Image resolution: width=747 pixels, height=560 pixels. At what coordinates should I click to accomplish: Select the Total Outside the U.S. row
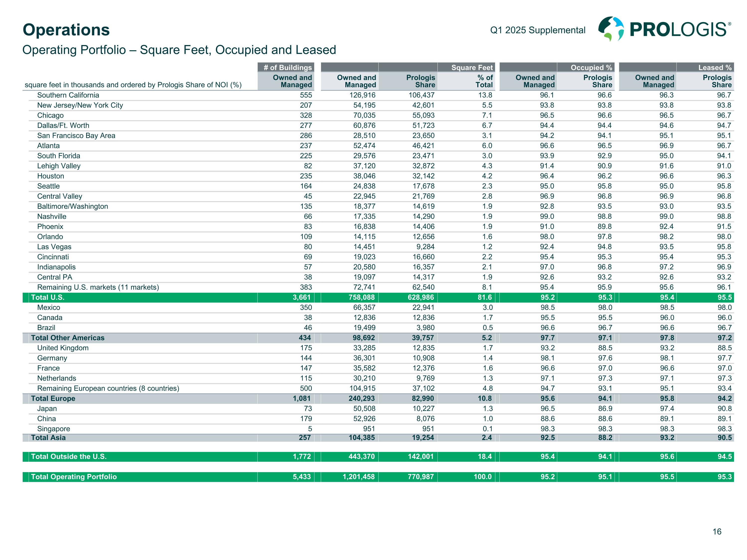coord(69,457)
